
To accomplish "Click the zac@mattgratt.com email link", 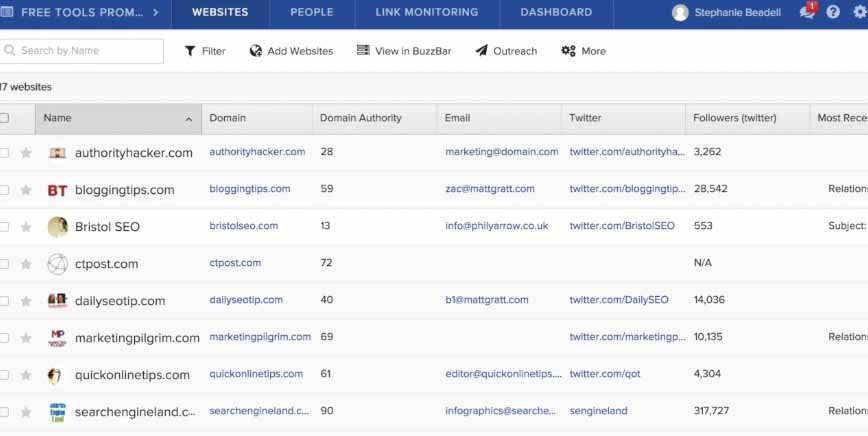I will pyautogui.click(x=490, y=189).
